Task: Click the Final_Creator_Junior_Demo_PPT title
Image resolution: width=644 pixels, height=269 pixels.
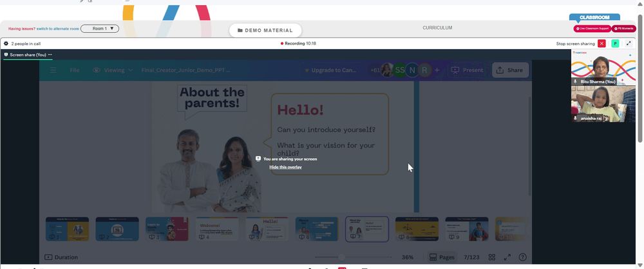Action: [185, 70]
